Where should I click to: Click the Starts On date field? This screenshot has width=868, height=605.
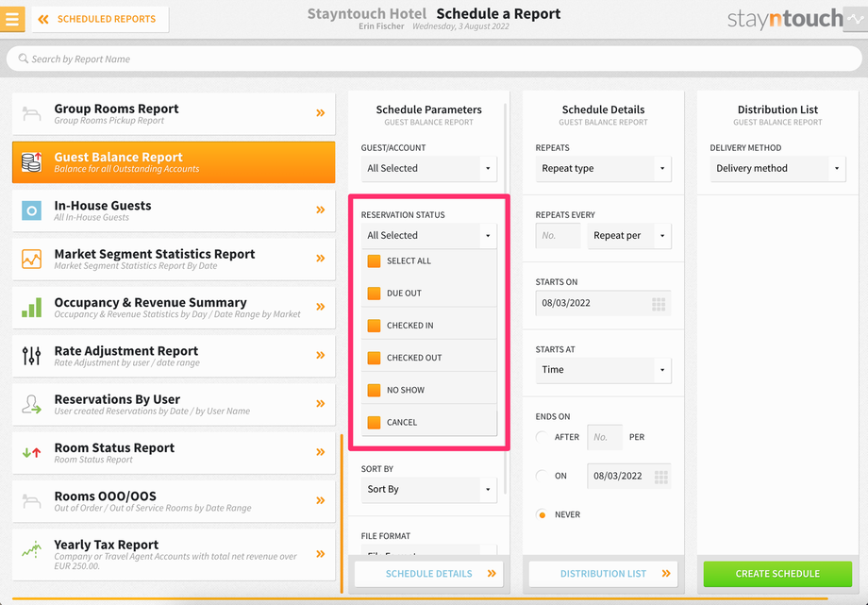pyautogui.click(x=604, y=303)
